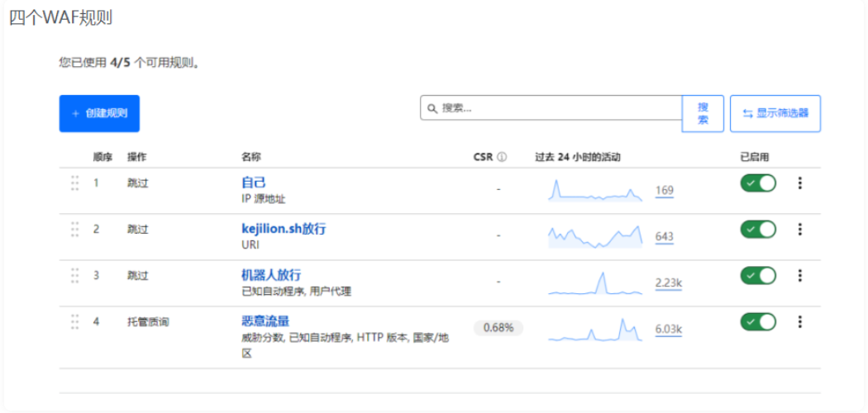Click the drag handle for rule 自己
The image size is (868, 413).
(75, 183)
